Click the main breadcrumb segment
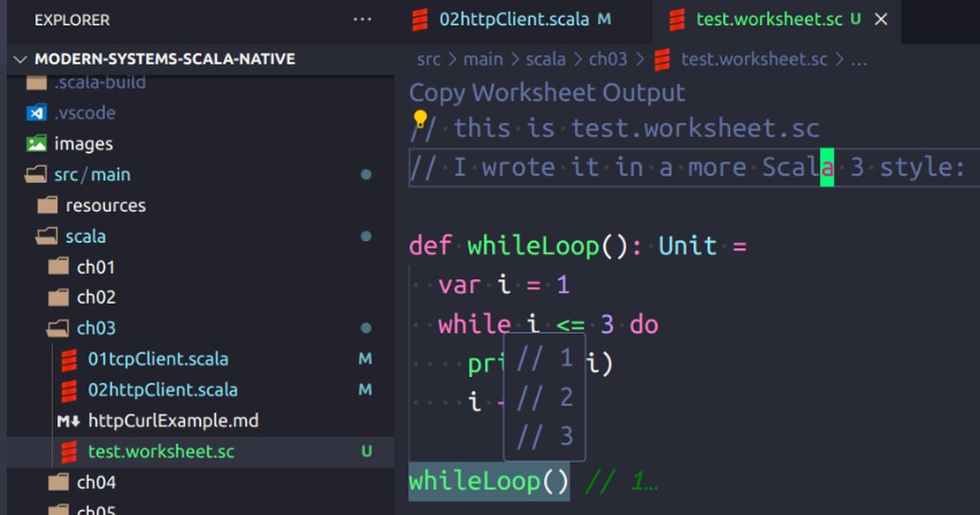980x515 pixels. click(483, 59)
